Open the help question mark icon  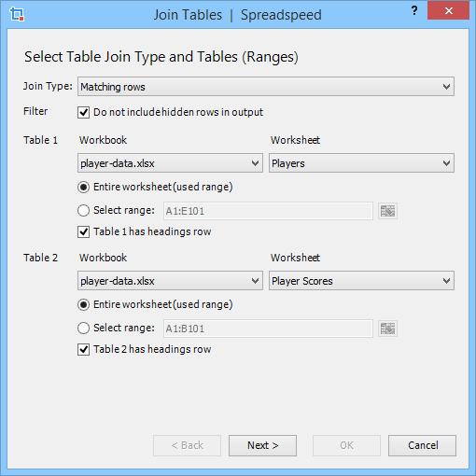[414, 11]
